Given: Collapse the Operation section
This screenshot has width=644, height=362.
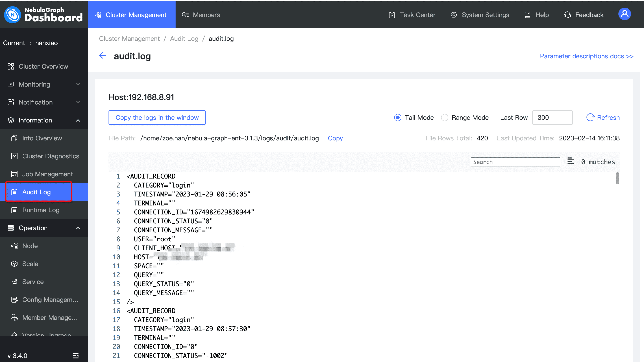Looking at the screenshot, I should pyautogui.click(x=78, y=228).
